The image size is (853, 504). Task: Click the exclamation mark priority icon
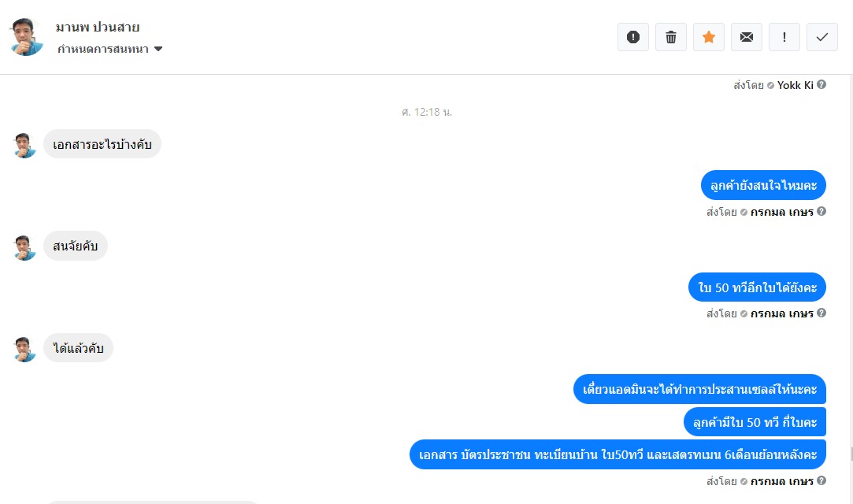tap(784, 37)
